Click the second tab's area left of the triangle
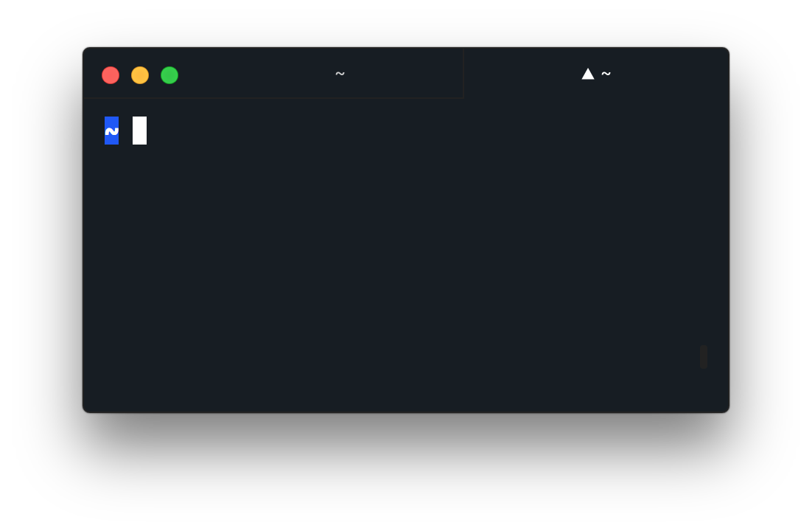This screenshot has width=812, height=531. pos(520,74)
